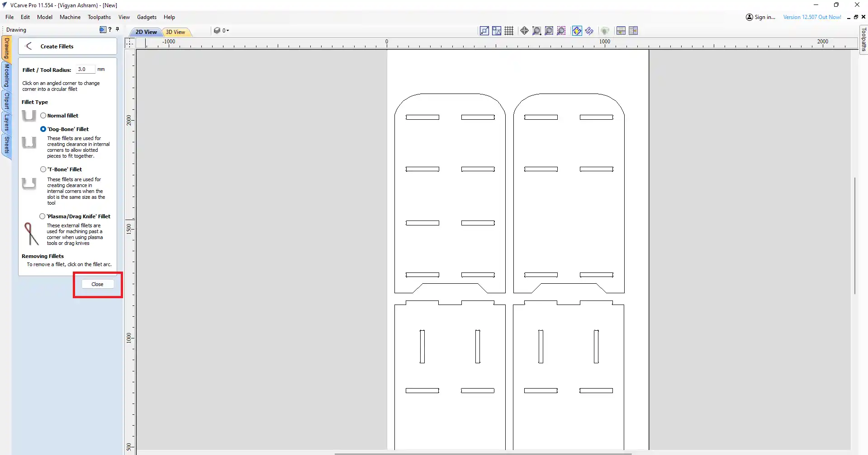Open the Help menu
Viewport: 868px width, 455px height.
(169, 17)
